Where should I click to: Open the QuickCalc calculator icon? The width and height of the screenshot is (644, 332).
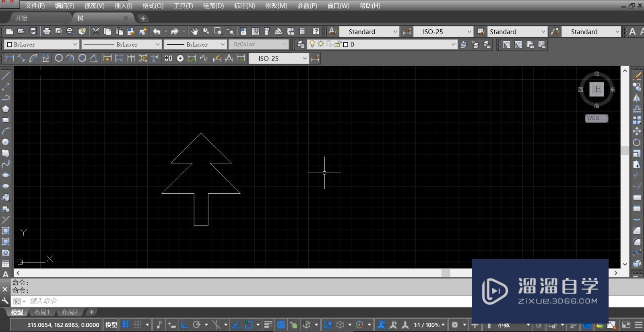click(302, 31)
